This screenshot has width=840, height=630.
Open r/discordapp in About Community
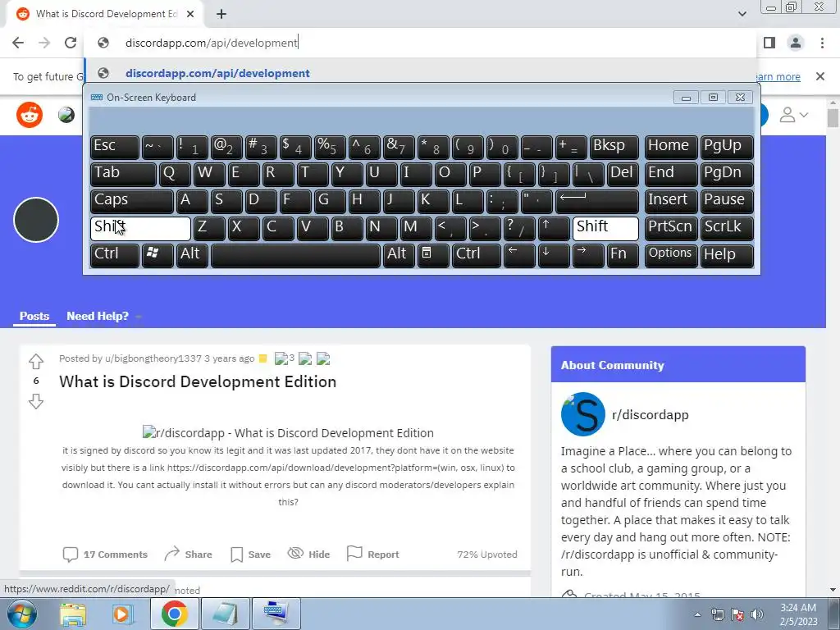coord(651,414)
